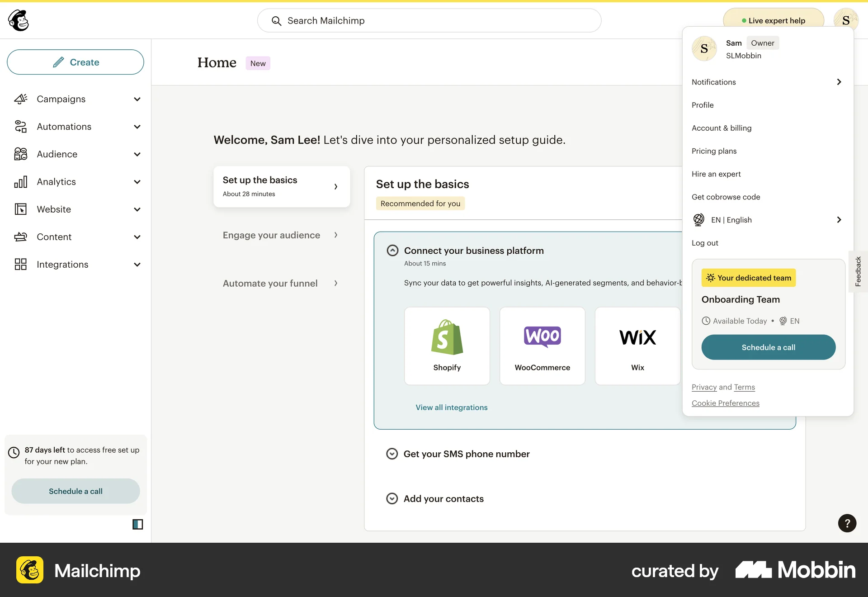The image size is (868, 597).
Task: Open the Website section in sidebar
Action: click(x=54, y=209)
